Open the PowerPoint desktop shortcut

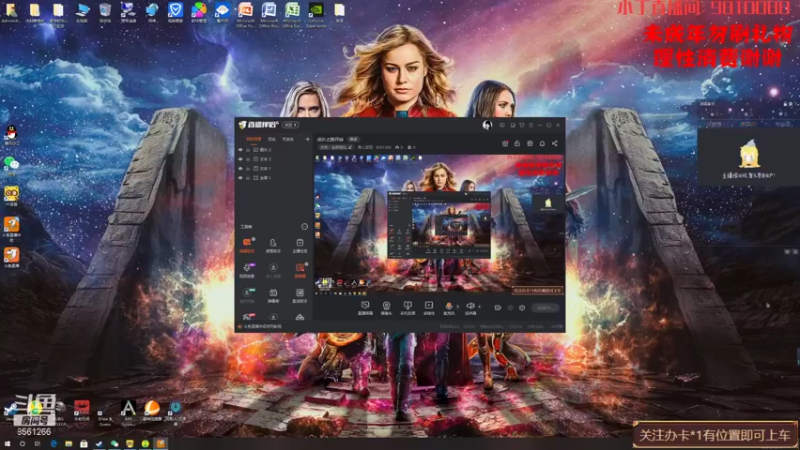point(245,14)
